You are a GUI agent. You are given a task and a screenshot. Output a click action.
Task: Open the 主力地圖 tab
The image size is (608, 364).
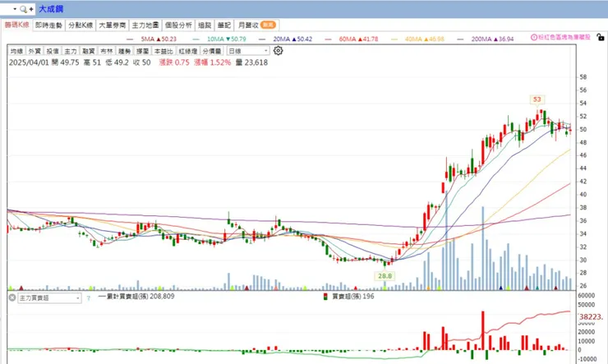(145, 25)
